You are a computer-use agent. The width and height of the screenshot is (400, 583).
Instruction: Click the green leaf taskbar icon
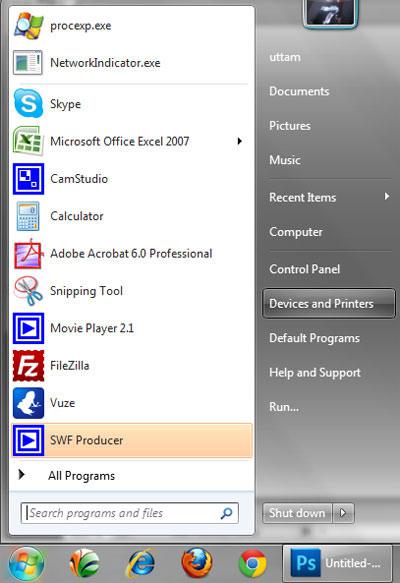coord(84,564)
